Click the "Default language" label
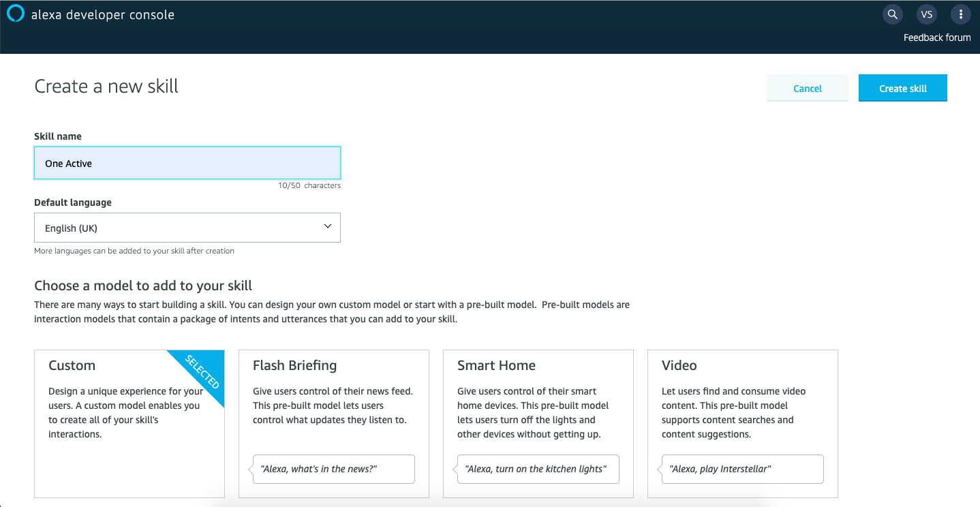980x507 pixels. 73,202
